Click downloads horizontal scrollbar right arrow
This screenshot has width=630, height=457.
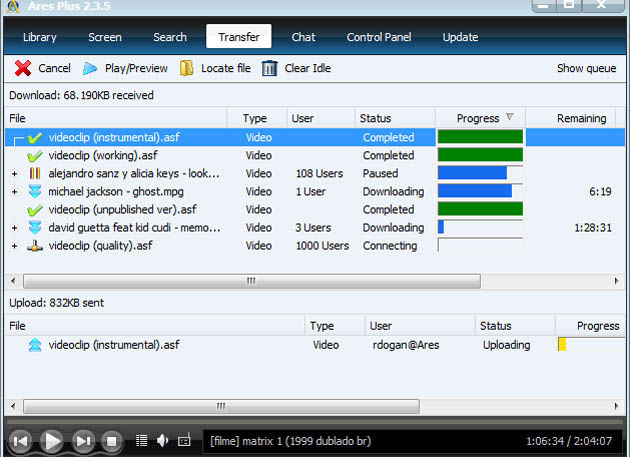pyautogui.click(x=616, y=281)
